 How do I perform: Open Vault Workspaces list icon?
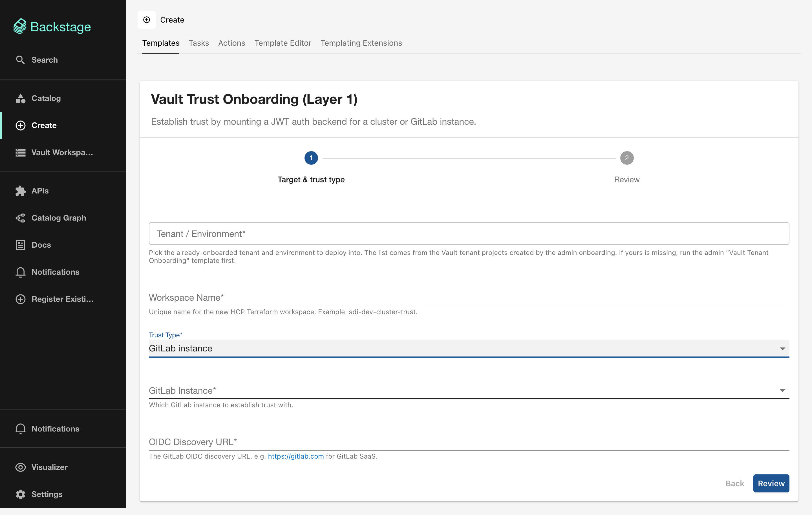(21, 153)
